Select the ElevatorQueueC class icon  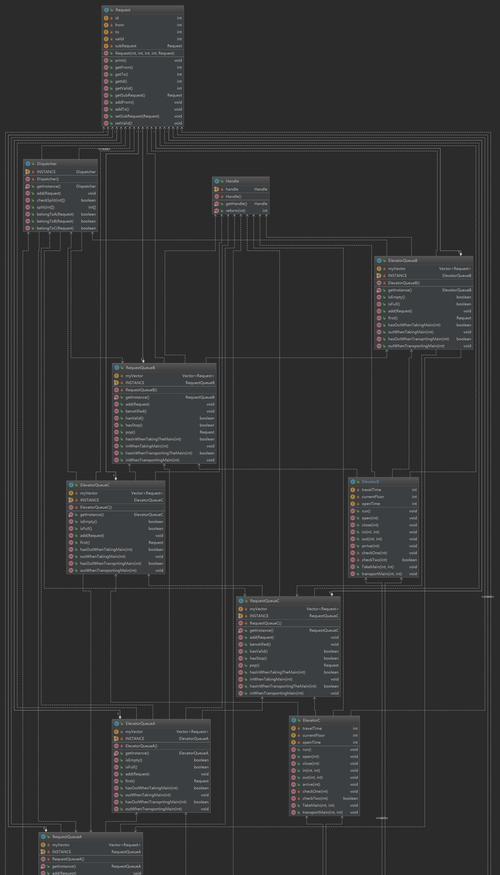(x=70, y=485)
